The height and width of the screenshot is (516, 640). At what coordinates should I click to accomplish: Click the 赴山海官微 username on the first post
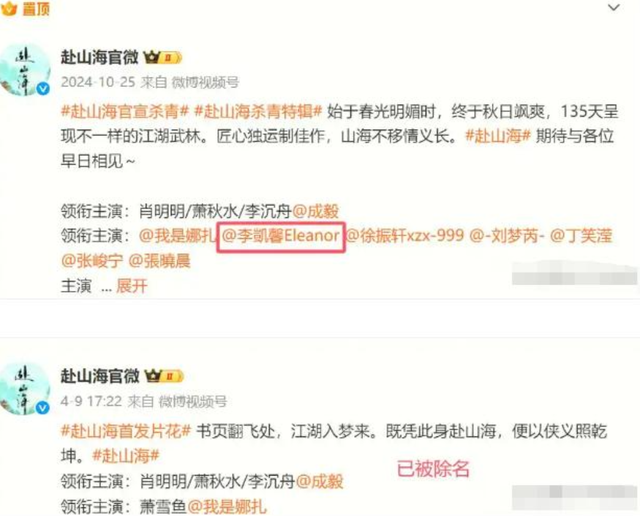click(x=100, y=57)
